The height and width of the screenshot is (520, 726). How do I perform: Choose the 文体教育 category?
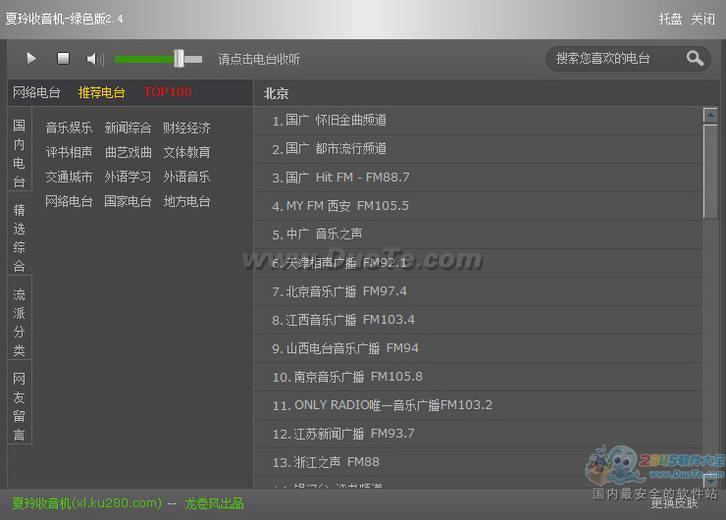click(x=187, y=152)
